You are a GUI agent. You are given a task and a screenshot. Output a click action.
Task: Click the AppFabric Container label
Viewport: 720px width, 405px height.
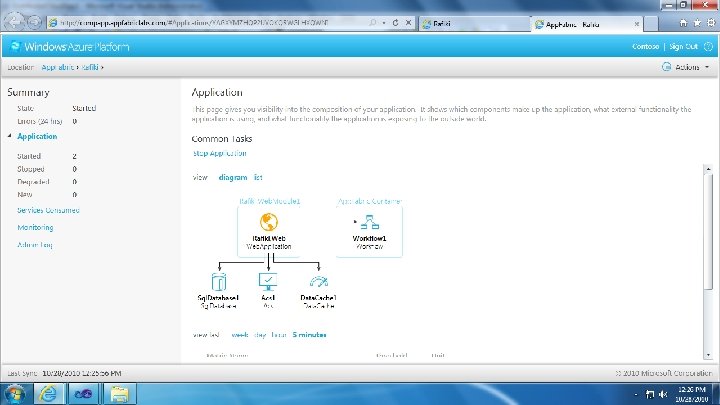[x=370, y=201]
